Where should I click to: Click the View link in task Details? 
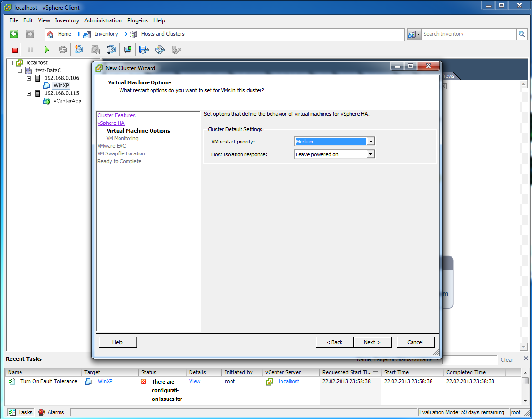[x=195, y=382]
